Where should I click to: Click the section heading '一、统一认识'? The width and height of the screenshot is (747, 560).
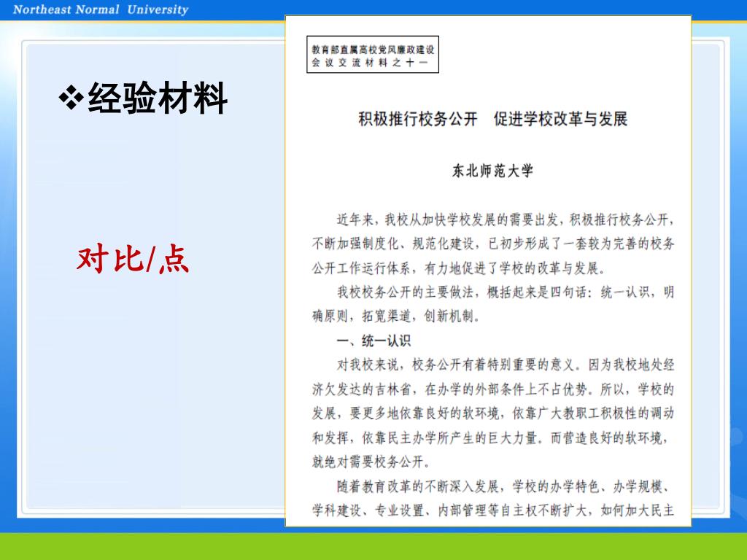click(x=374, y=341)
